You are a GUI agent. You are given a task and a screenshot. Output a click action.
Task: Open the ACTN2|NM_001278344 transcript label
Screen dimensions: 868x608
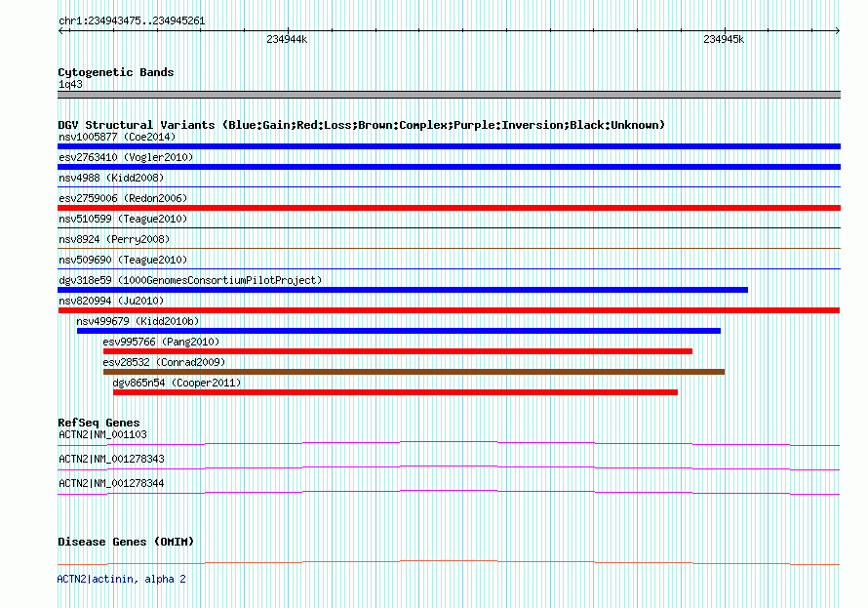111,483
